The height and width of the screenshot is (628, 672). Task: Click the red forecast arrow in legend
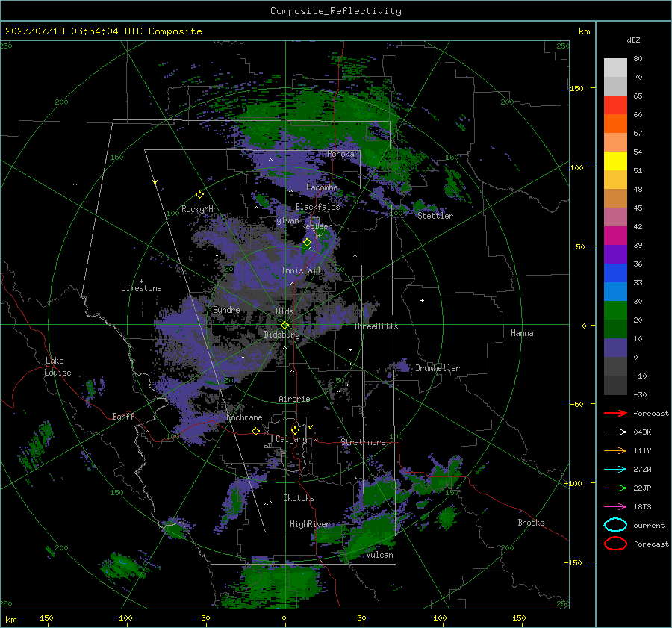coord(615,413)
